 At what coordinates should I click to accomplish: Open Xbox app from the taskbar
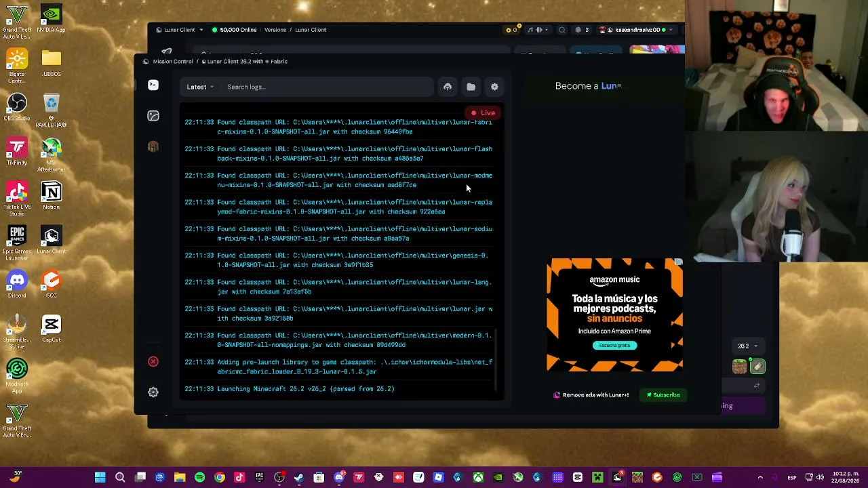coord(478,478)
